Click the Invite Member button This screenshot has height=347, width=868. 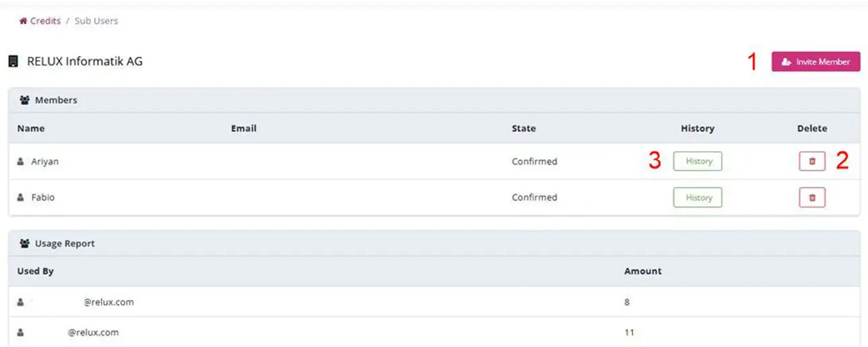click(x=816, y=61)
